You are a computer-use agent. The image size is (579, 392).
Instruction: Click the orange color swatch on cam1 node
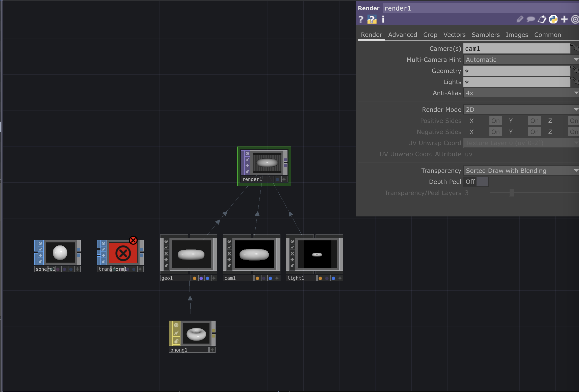pyautogui.click(x=257, y=278)
